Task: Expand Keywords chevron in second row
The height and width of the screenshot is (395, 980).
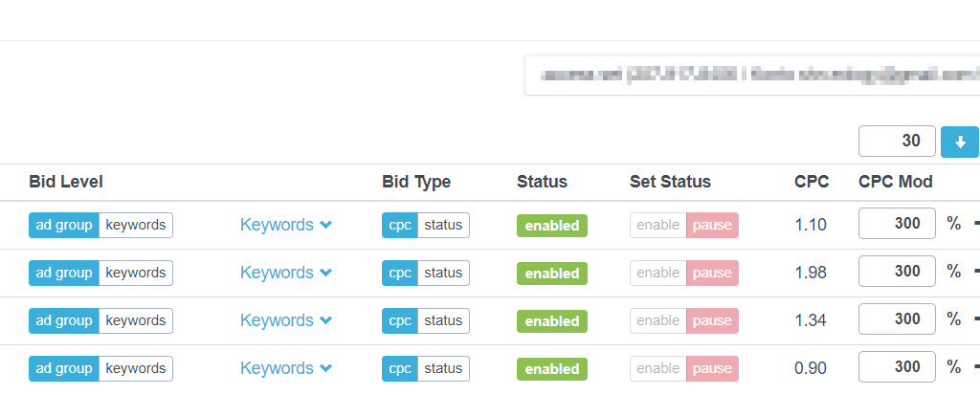Action: coord(325,273)
